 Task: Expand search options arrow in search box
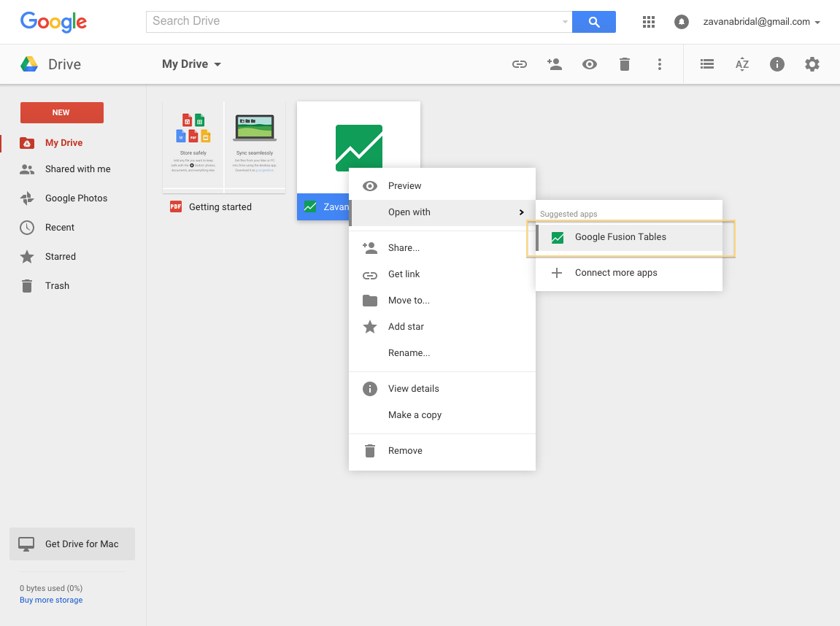pyautogui.click(x=565, y=22)
